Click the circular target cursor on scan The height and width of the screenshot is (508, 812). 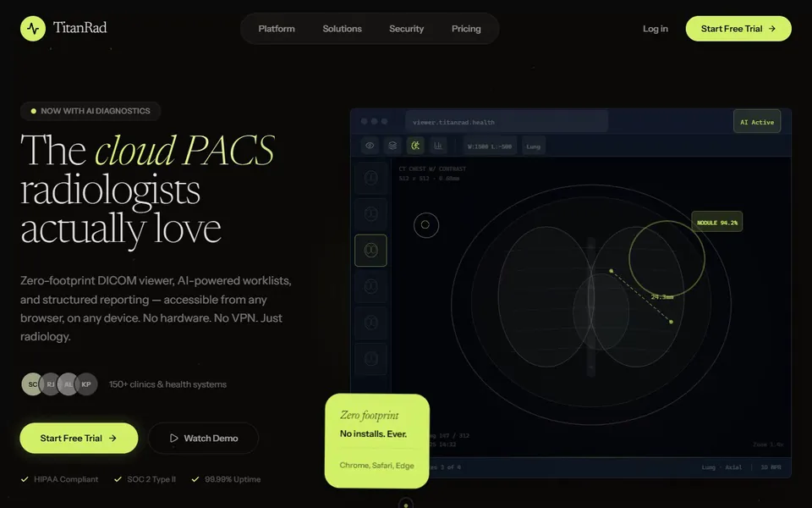(425, 225)
